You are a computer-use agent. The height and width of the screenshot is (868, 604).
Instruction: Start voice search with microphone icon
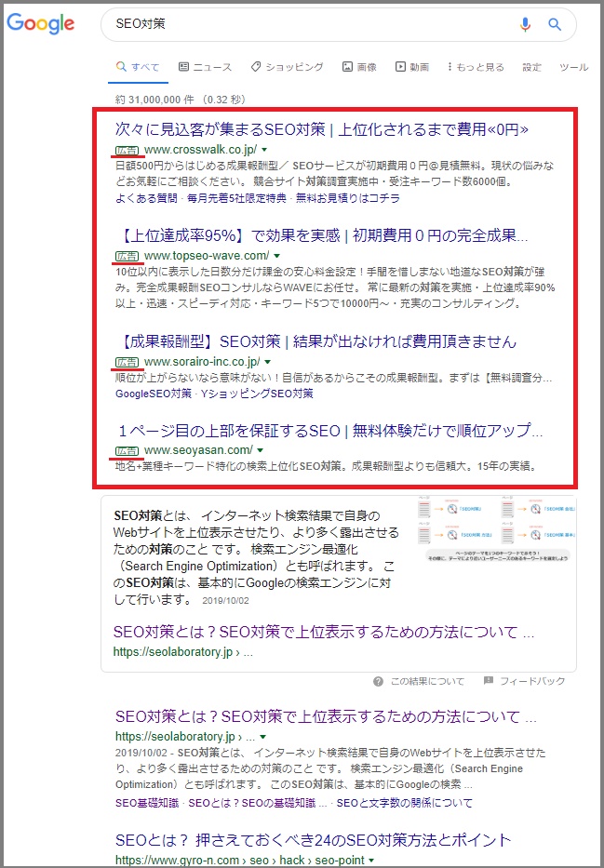[x=525, y=24]
